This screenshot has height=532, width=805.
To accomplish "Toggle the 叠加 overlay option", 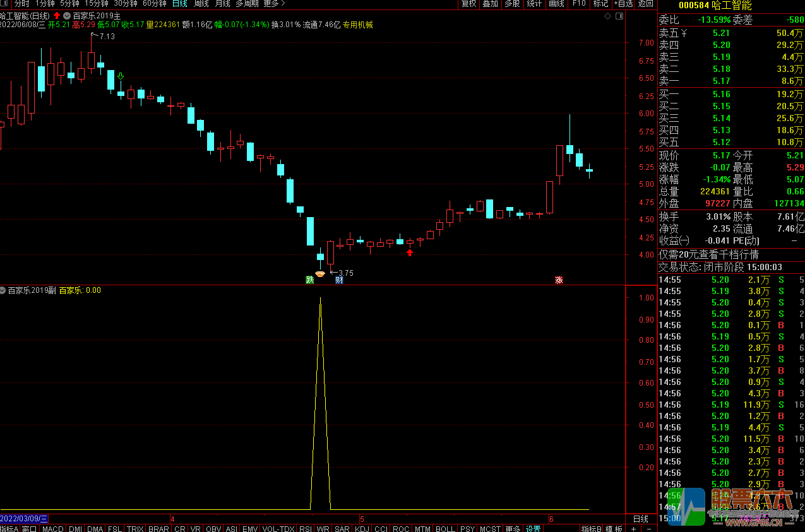I will (x=490, y=4).
